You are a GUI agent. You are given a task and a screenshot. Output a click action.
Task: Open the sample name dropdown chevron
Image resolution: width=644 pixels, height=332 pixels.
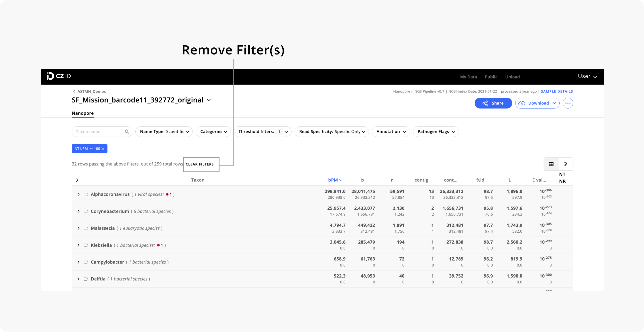[209, 100]
